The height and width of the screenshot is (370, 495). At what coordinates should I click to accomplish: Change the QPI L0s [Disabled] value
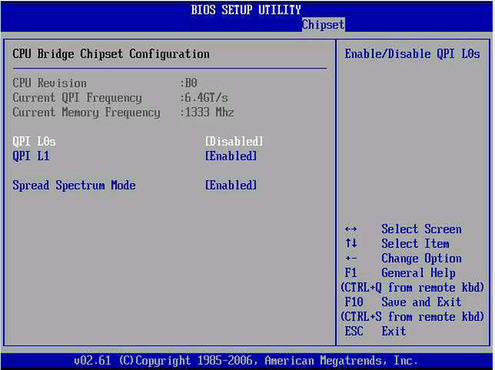234,141
